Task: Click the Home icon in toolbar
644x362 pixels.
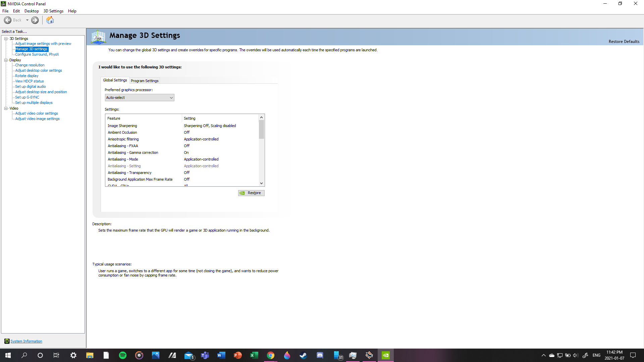Action: pos(50,20)
